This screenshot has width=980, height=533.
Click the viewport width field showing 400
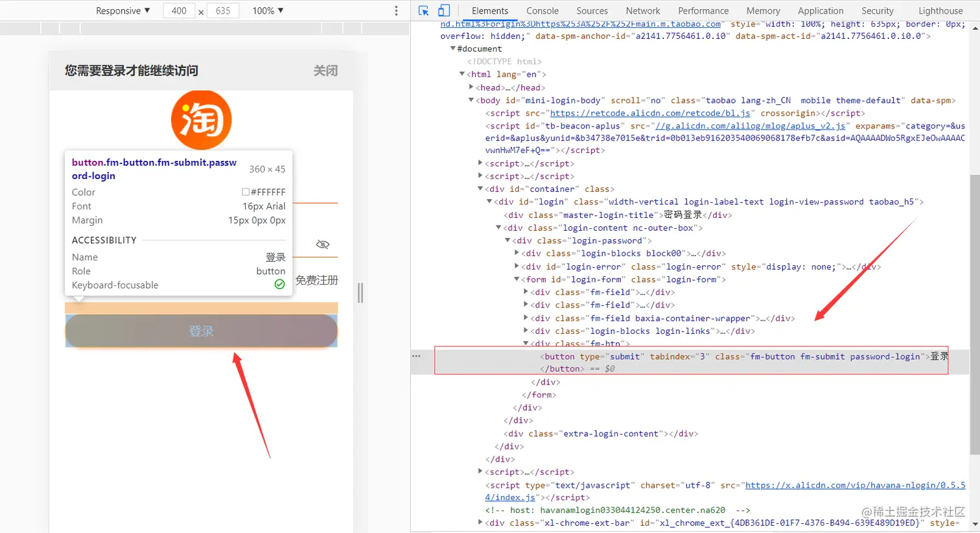pyautogui.click(x=179, y=10)
